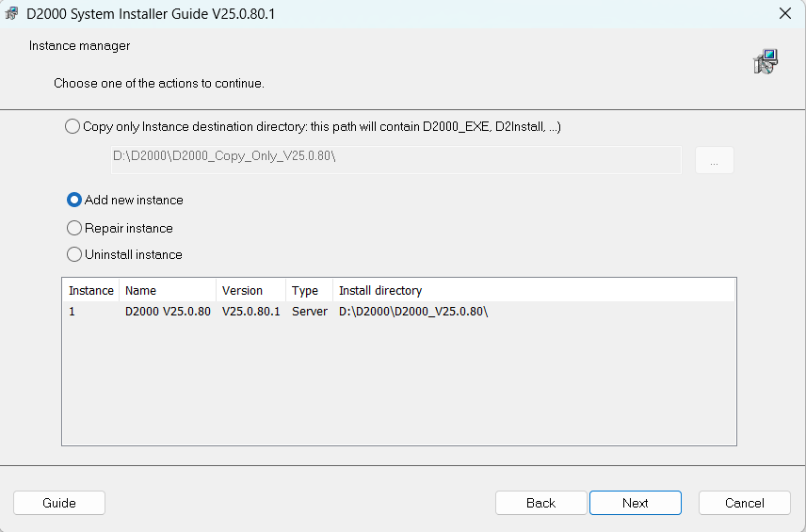Click the installer icon in the title bar
Screen dimensions: 806x532
[13, 13]
